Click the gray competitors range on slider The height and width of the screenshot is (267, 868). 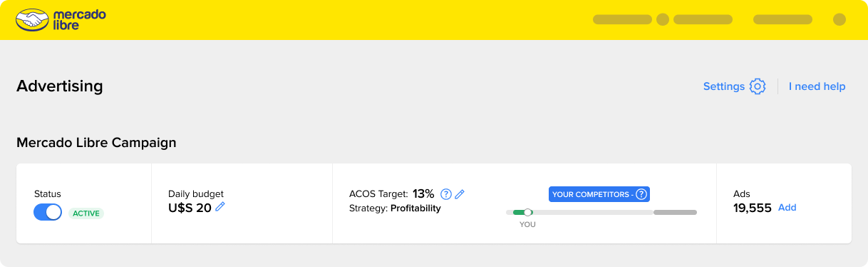675,212
